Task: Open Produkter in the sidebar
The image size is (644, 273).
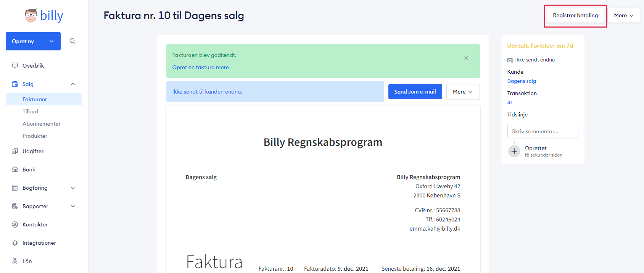Action: click(35, 136)
